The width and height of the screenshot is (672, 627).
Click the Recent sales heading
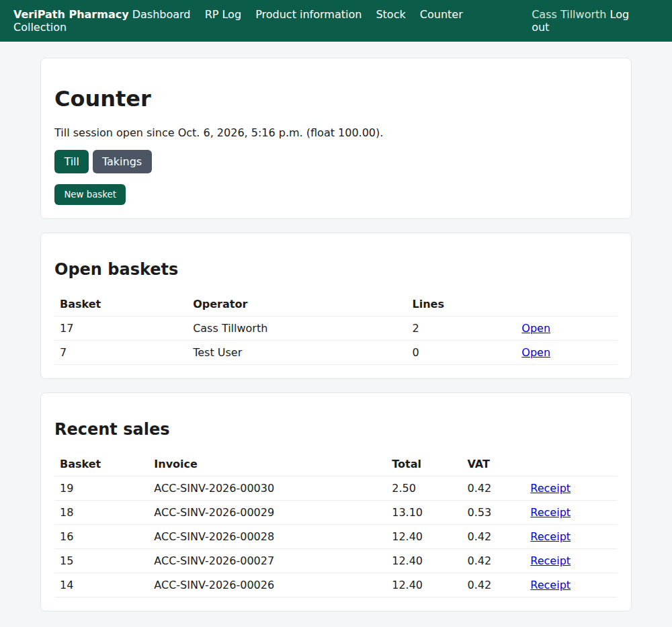click(x=112, y=429)
